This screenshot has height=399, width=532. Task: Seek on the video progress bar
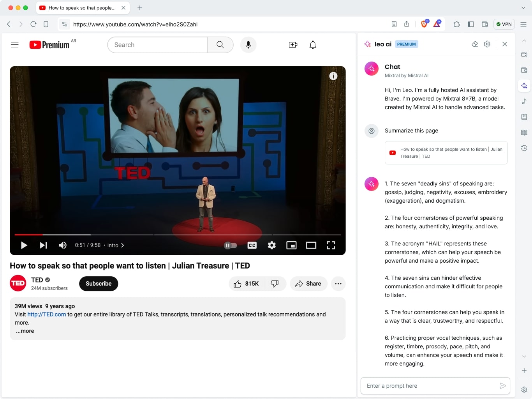(x=178, y=235)
